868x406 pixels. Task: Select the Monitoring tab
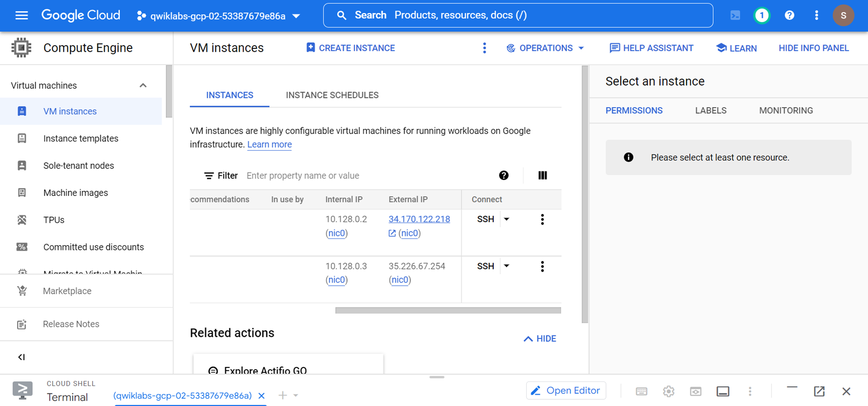coord(786,111)
